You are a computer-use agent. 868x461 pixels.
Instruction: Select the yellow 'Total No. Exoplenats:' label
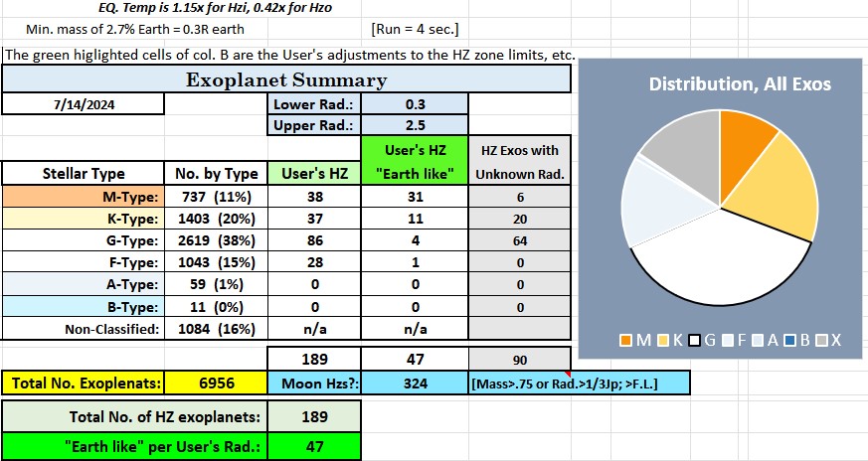[84, 383]
